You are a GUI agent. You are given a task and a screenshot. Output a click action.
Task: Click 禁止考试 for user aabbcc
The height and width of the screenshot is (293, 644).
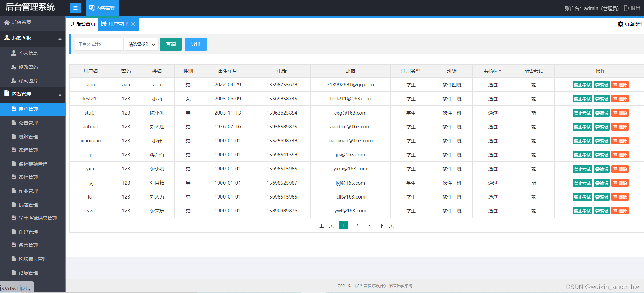[x=582, y=127]
